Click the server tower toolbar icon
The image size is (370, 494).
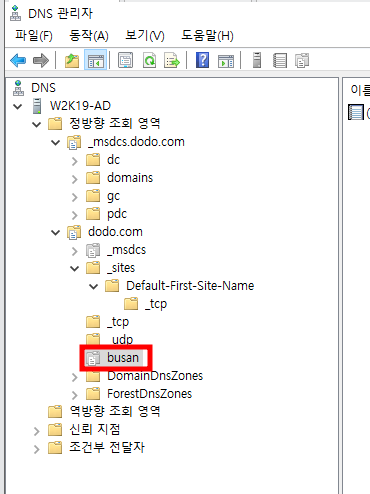[257, 60]
